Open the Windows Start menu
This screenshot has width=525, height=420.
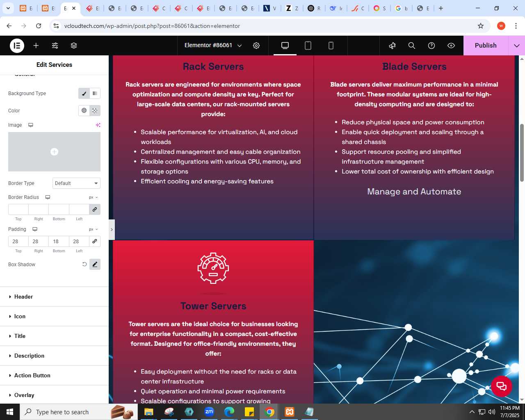[x=10, y=412]
